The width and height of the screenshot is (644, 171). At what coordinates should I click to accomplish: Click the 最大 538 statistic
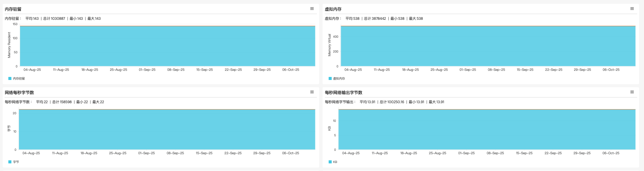pyautogui.click(x=416, y=18)
